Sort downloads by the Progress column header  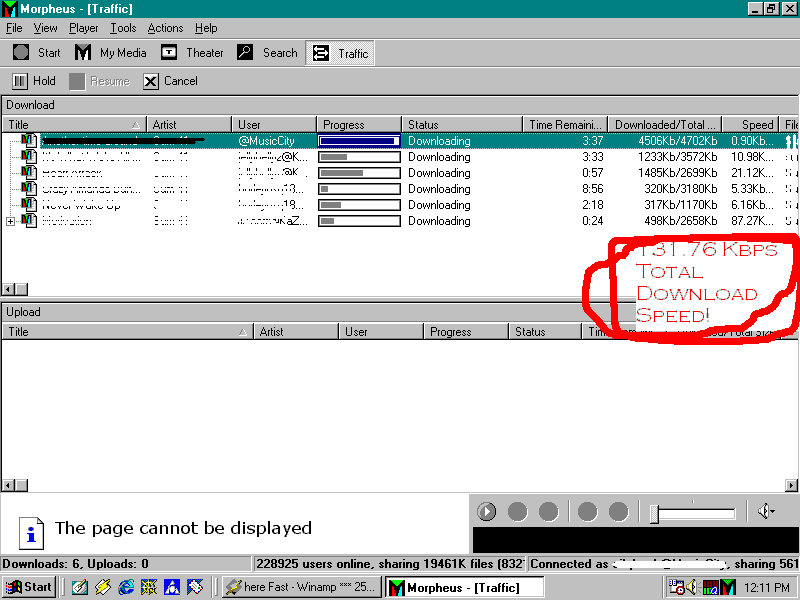click(x=359, y=124)
